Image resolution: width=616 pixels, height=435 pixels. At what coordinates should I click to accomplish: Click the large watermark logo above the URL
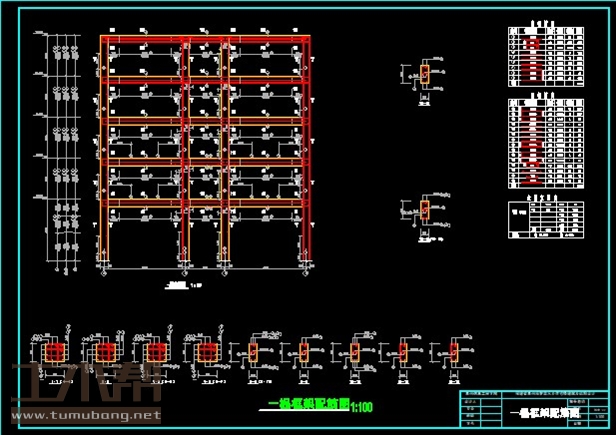point(75,384)
